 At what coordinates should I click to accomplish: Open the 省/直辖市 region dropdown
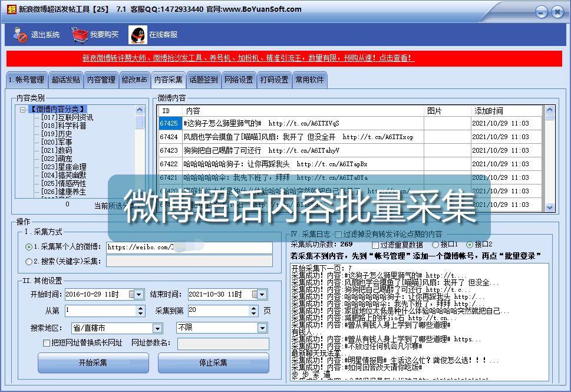click(157, 328)
